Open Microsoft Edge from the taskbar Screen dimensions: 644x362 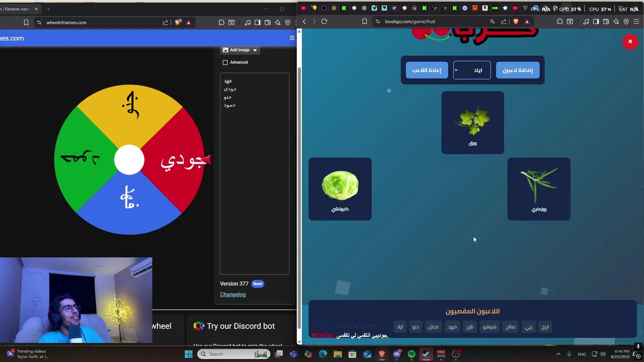(x=323, y=354)
